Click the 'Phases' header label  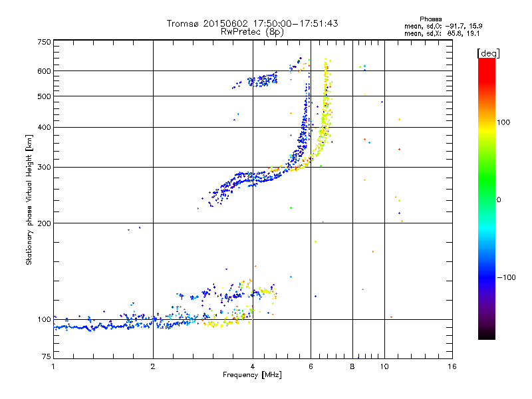[430, 19]
